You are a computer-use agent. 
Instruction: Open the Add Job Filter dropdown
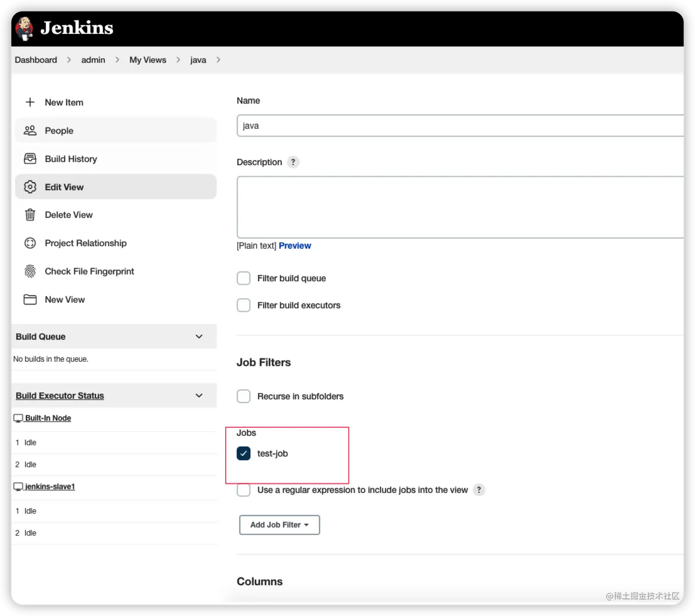(279, 525)
